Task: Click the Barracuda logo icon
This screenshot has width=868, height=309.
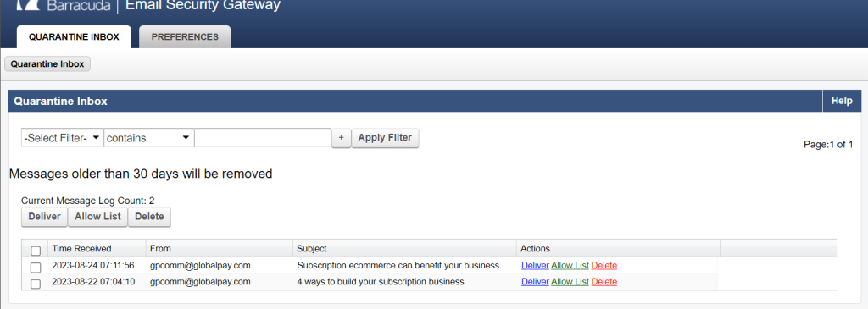Action: pyautogui.click(x=28, y=6)
